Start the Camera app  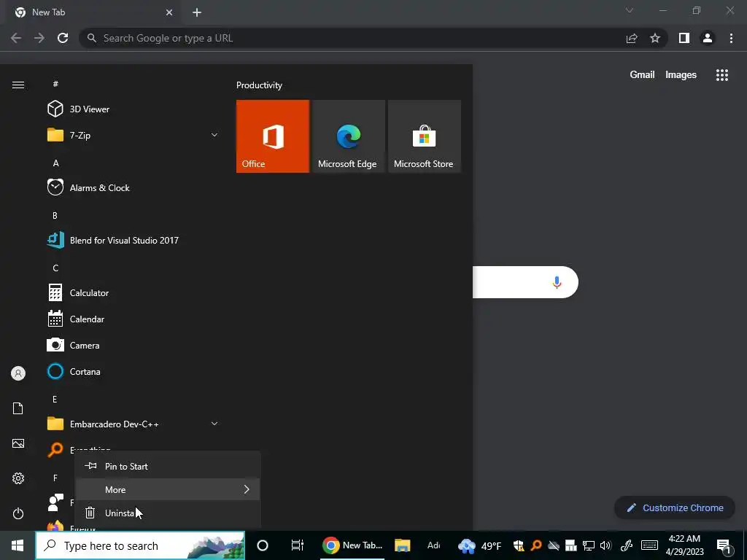click(133, 345)
